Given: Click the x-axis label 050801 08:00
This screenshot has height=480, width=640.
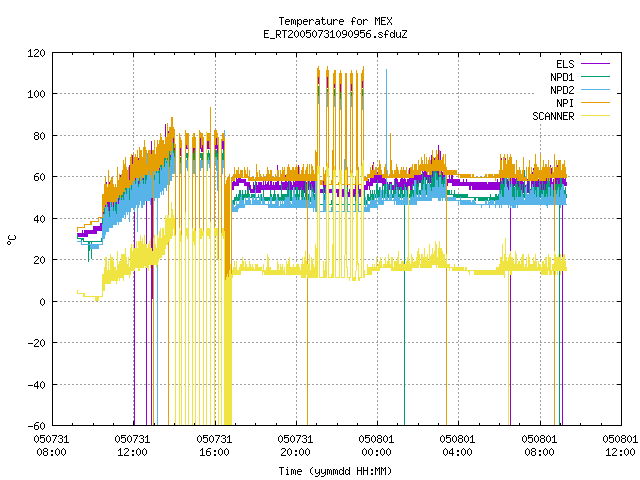Looking at the screenshot, I should click(x=539, y=446).
